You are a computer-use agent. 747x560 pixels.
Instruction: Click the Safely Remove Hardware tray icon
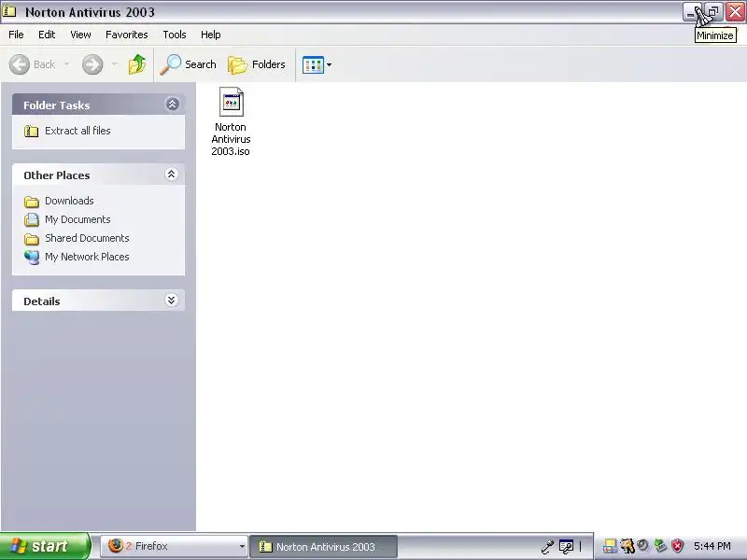660,546
